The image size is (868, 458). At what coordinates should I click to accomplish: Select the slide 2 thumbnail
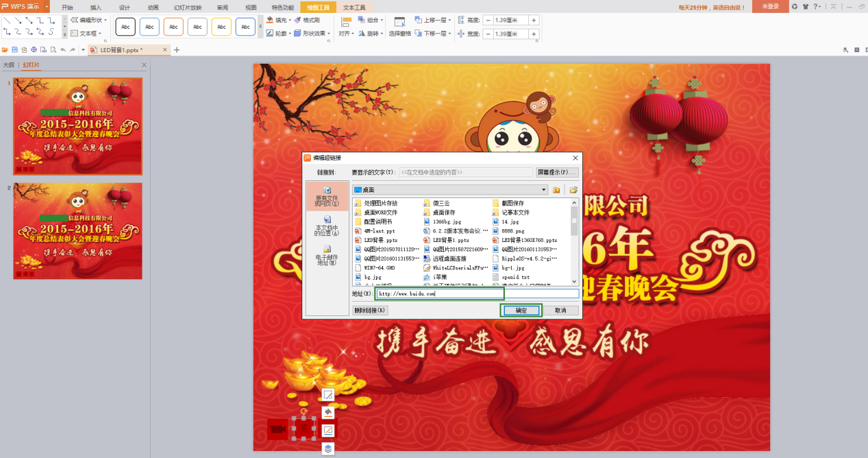(x=77, y=230)
